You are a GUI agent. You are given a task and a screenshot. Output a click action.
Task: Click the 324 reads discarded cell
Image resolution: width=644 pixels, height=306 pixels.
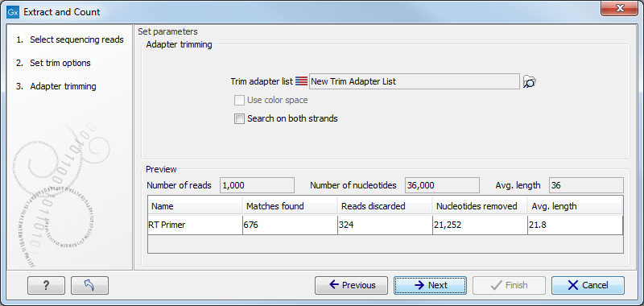click(x=385, y=225)
